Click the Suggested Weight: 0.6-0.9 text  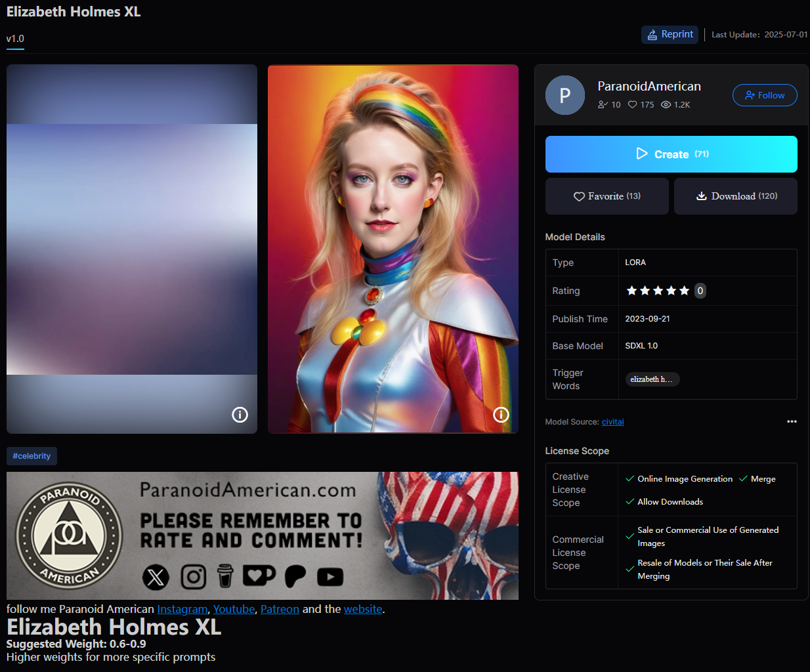point(76,644)
